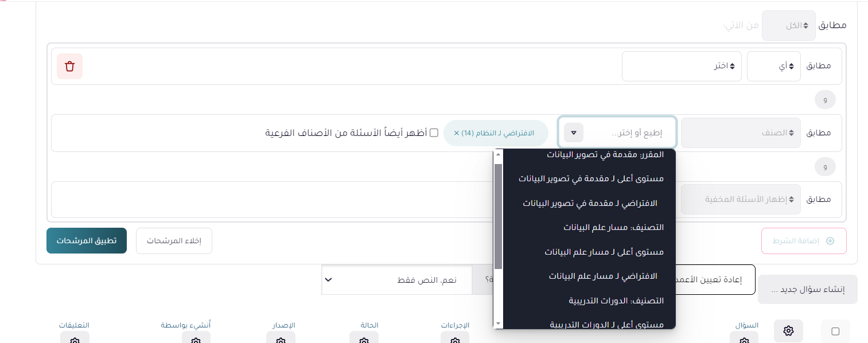
Task: Open the الكل match dropdown
Action: 789,25
